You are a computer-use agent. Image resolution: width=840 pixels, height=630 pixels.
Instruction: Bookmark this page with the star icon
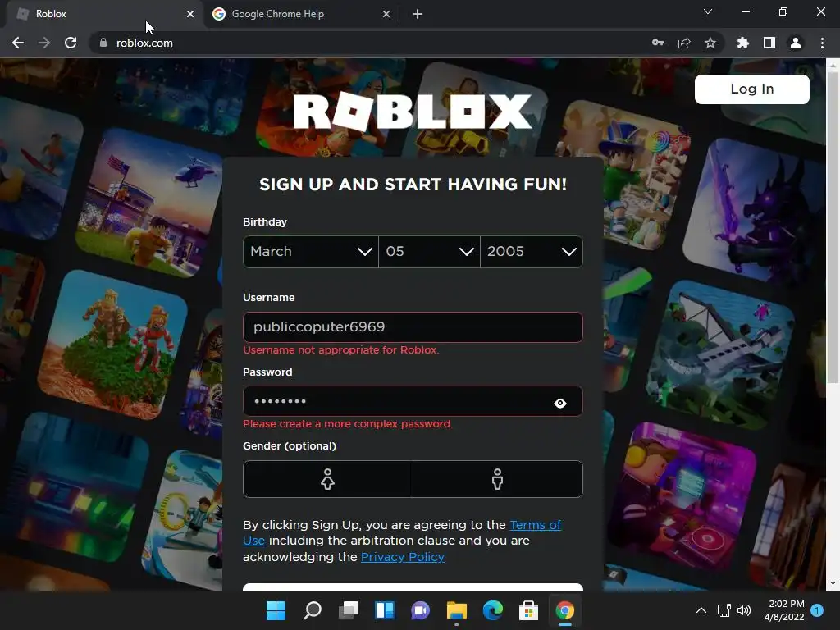pos(710,43)
